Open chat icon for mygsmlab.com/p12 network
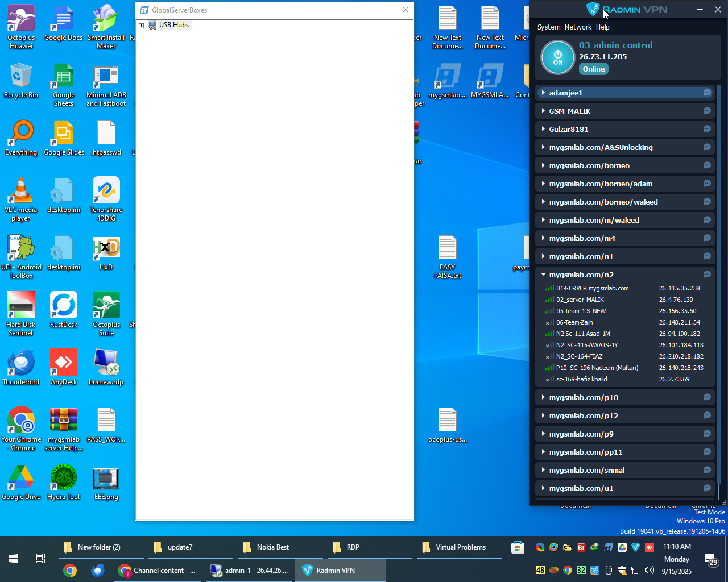 [x=707, y=415]
